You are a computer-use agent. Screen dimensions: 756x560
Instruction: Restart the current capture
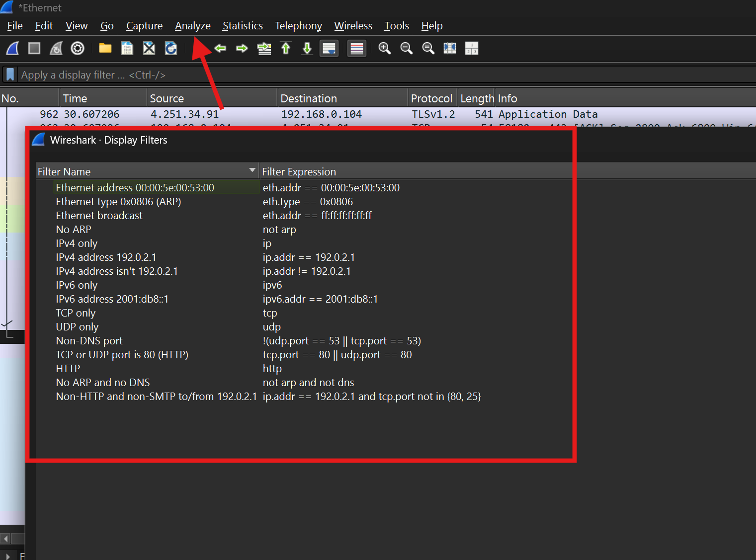pos(56,48)
